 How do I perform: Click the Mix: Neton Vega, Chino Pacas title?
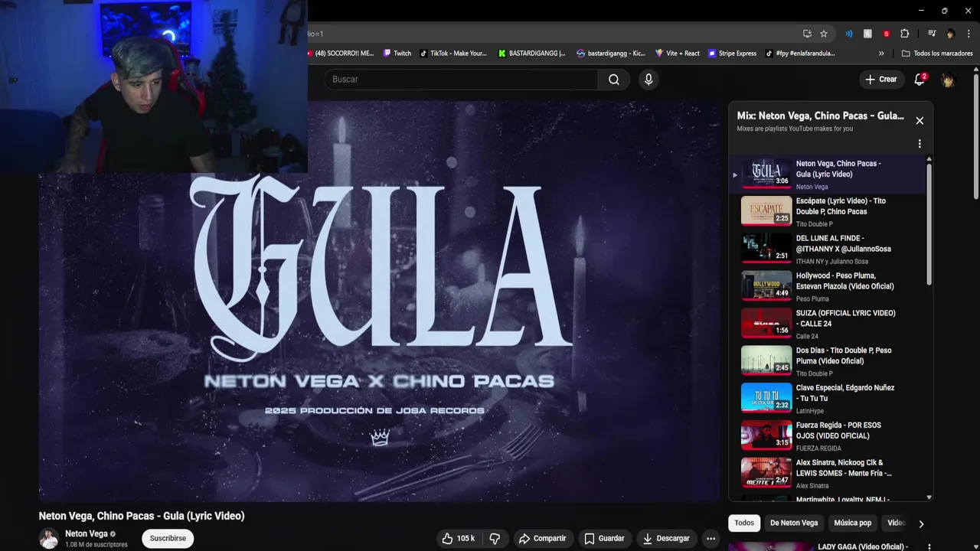point(820,116)
